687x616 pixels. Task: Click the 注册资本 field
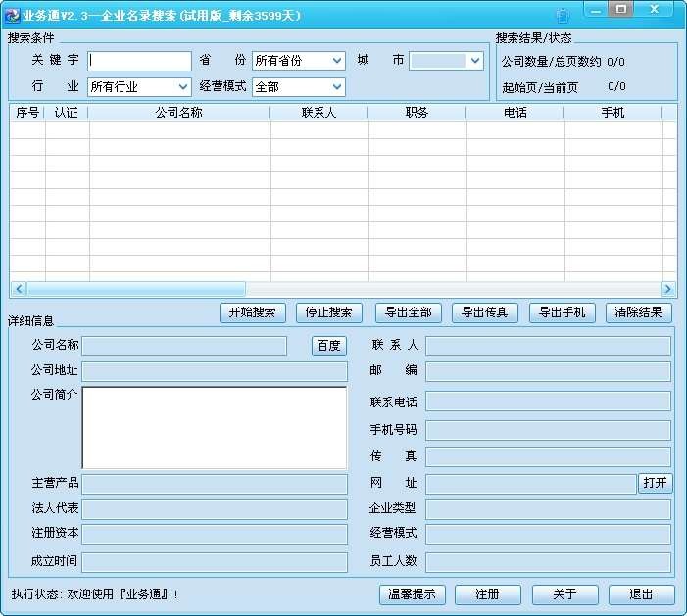click(x=215, y=535)
